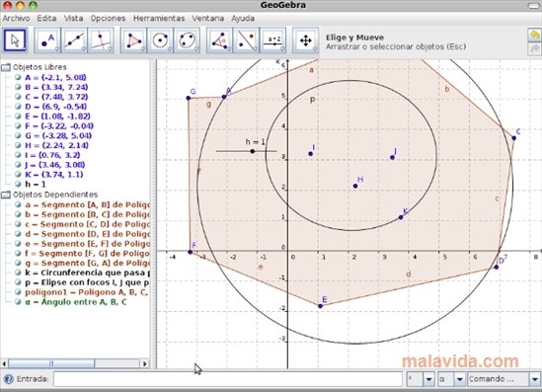Click the Redo arrow icon
Viewport: 542px width, 392px height.
[x=534, y=49]
